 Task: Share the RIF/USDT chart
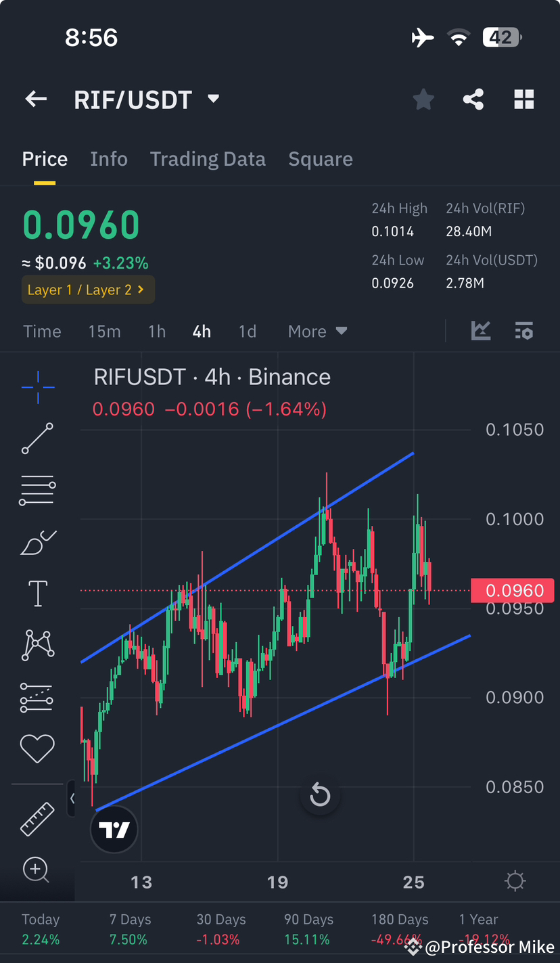click(x=473, y=99)
